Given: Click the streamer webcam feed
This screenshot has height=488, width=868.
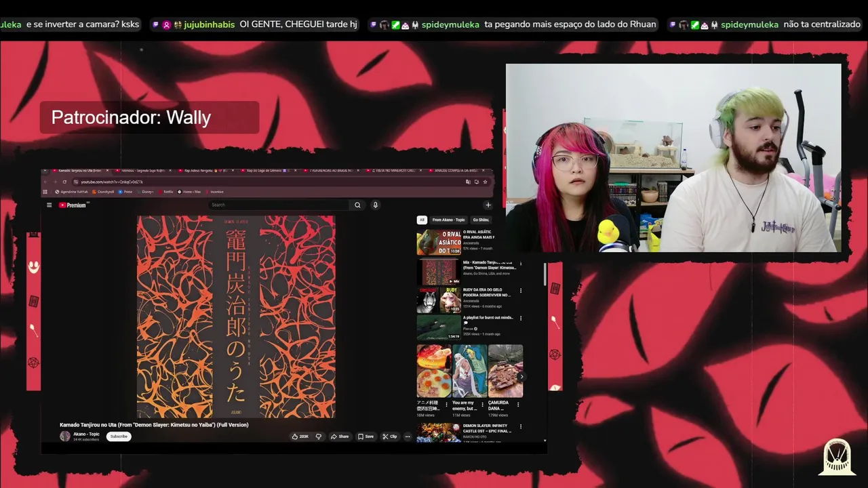Looking at the screenshot, I should click(673, 158).
